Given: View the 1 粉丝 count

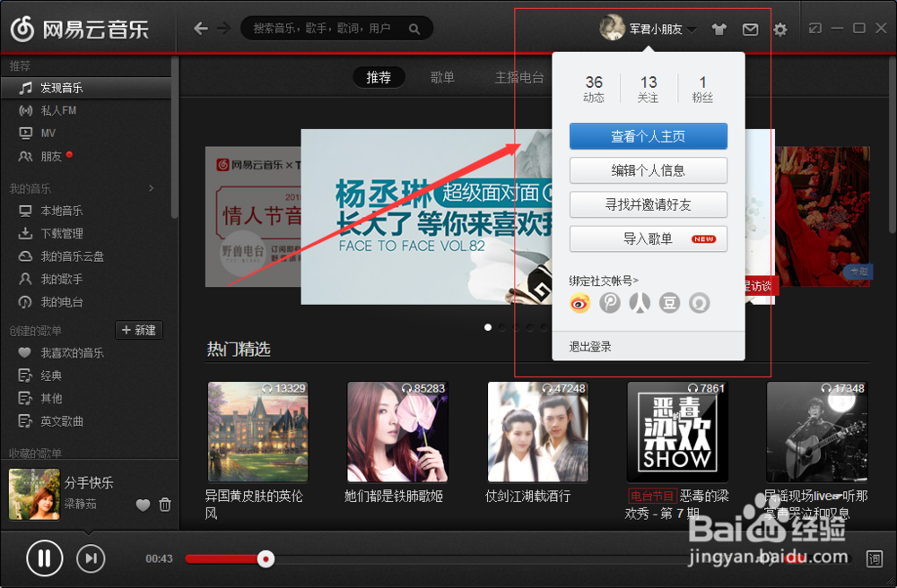Looking at the screenshot, I should coord(702,89).
